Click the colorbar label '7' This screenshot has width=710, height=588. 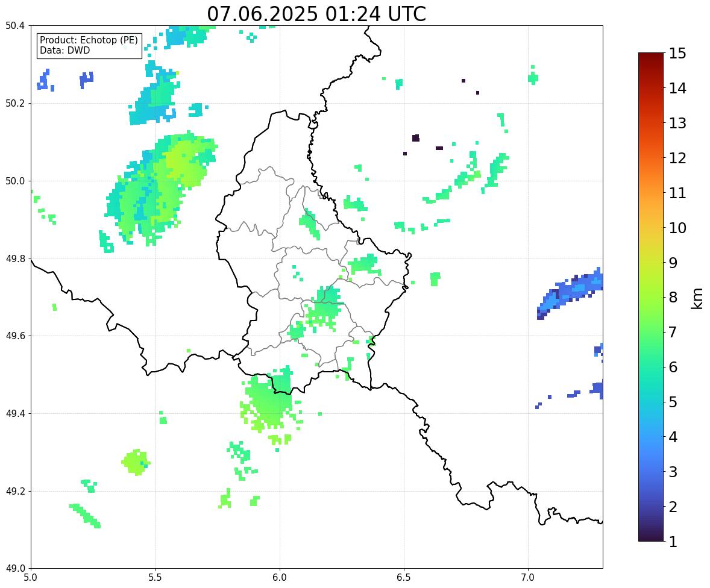pos(673,332)
